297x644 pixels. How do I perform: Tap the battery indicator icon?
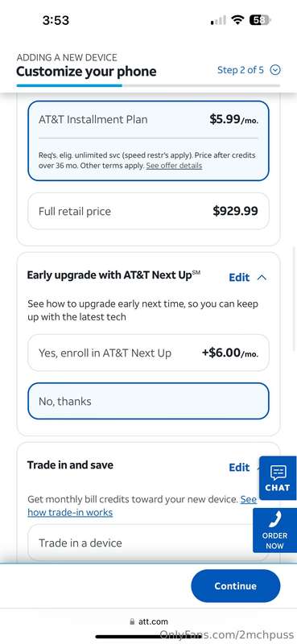click(261, 20)
